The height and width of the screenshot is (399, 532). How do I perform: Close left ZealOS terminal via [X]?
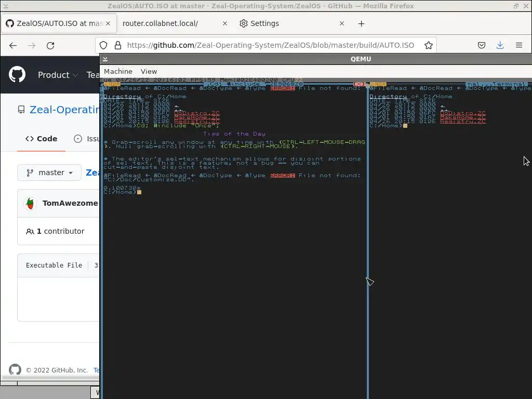pyautogui.click(x=360, y=84)
